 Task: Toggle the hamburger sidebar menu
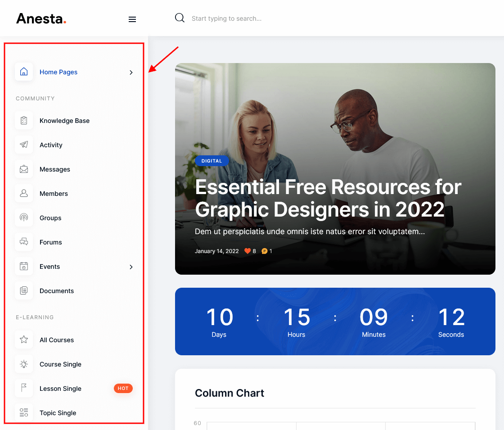tap(132, 19)
